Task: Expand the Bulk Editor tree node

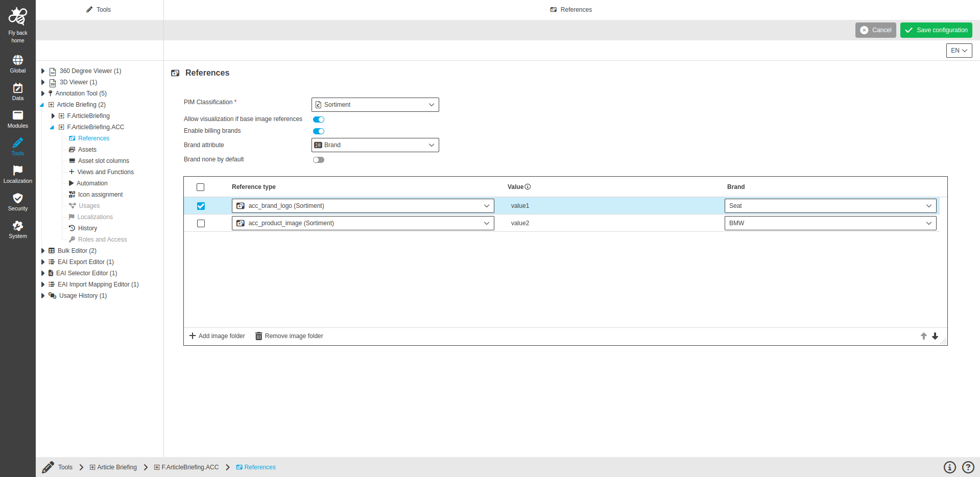Action: [43, 251]
